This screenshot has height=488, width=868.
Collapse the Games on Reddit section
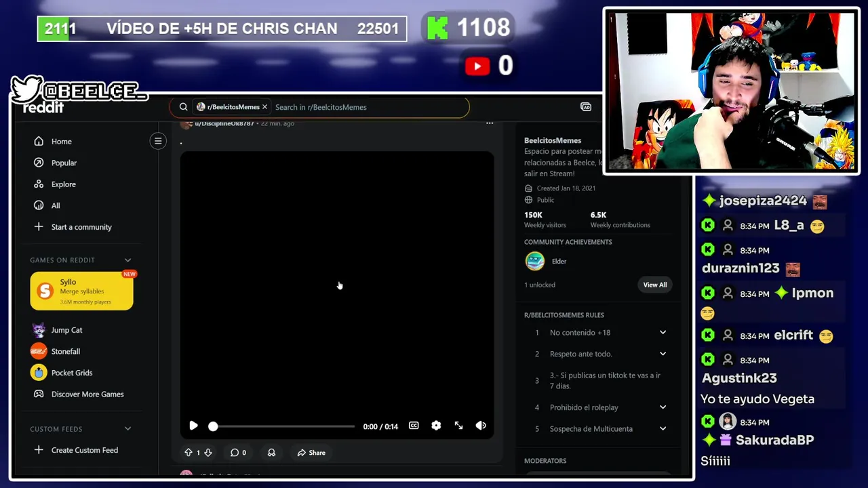[x=127, y=260]
